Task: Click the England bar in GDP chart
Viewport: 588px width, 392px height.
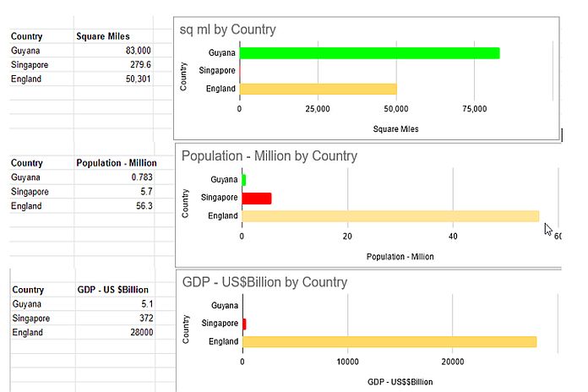Action: point(389,342)
